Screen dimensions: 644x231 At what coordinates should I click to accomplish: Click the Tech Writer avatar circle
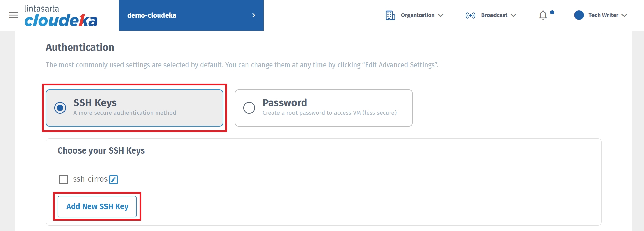[x=579, y=15]
